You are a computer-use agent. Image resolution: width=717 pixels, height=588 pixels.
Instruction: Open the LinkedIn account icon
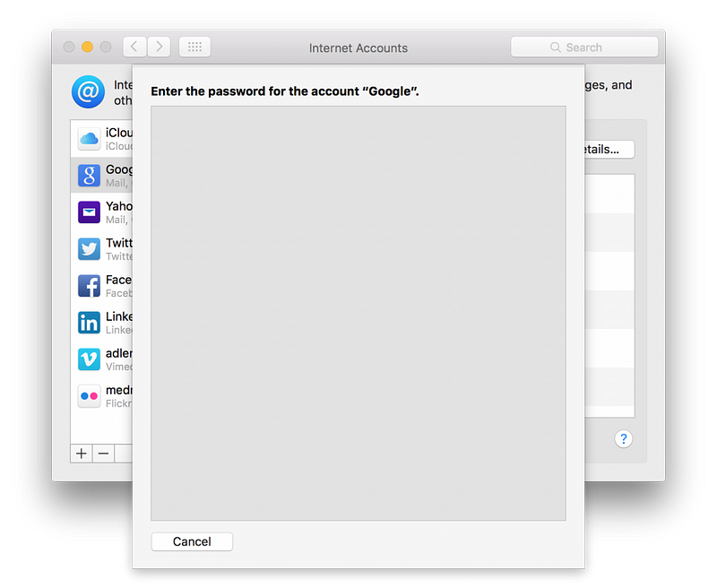89,323
